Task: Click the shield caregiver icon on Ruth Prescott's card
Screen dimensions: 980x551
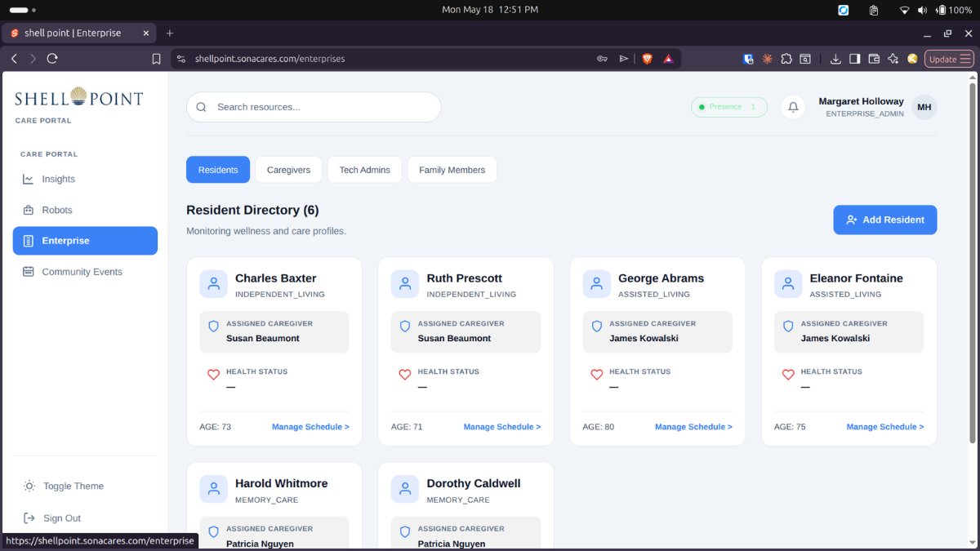Action: click(x=405, y=326)
